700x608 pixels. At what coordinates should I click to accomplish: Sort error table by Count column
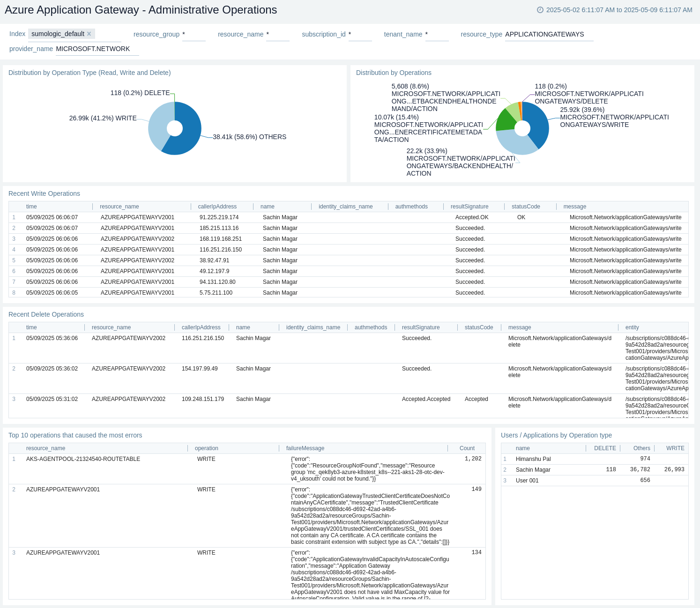point(467,448)
